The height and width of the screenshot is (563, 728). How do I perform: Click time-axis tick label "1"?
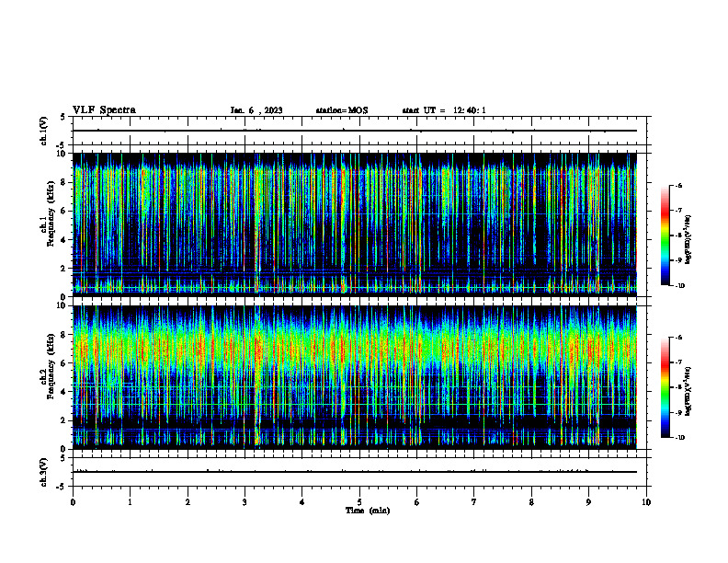[x=130, y=502]
